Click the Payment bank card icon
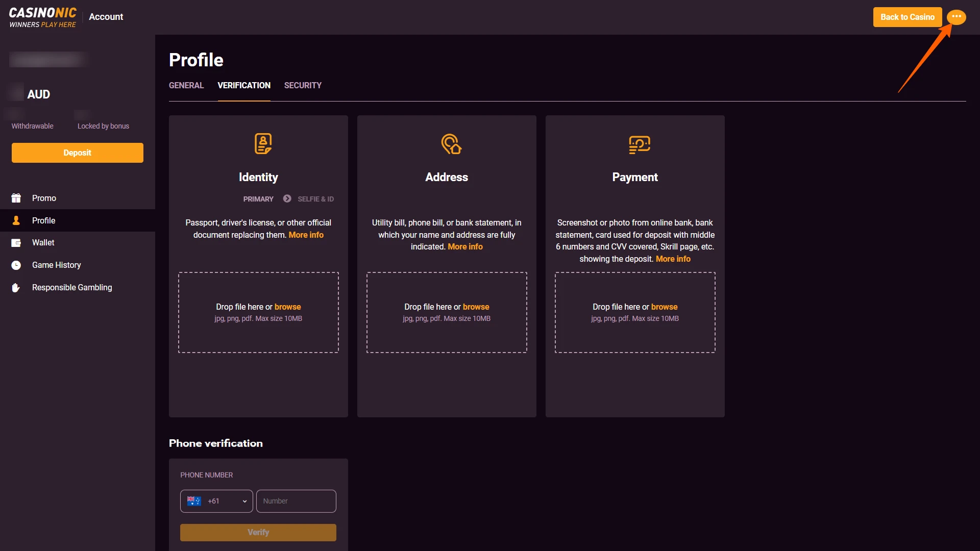The height and width of the screenshot is (551, 980). click(640, 144)
